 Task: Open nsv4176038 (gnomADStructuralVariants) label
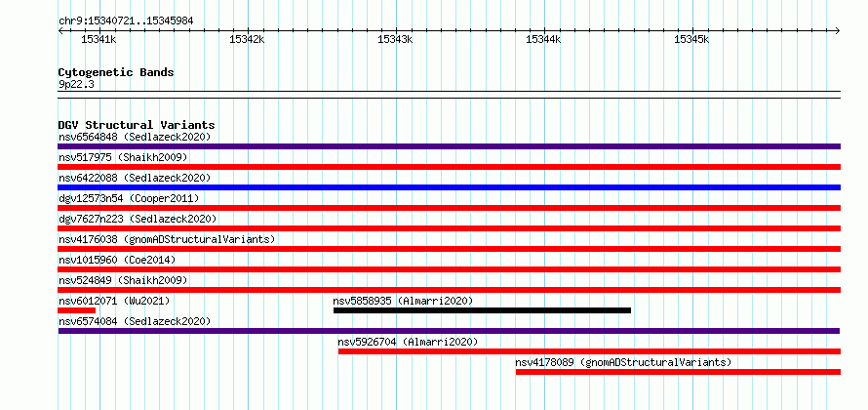[x=167, y=239]
